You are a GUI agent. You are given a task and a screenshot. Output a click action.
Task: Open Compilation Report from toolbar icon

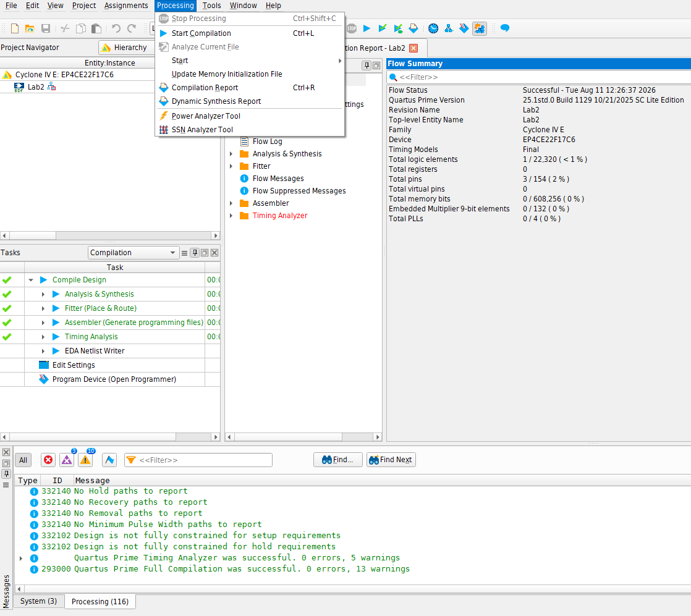(413, 28)
